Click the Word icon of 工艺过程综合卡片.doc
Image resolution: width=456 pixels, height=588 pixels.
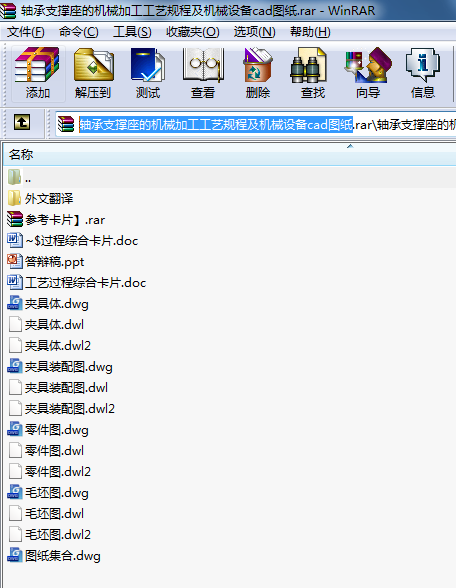pyautogui.click(x=15, y=282)
